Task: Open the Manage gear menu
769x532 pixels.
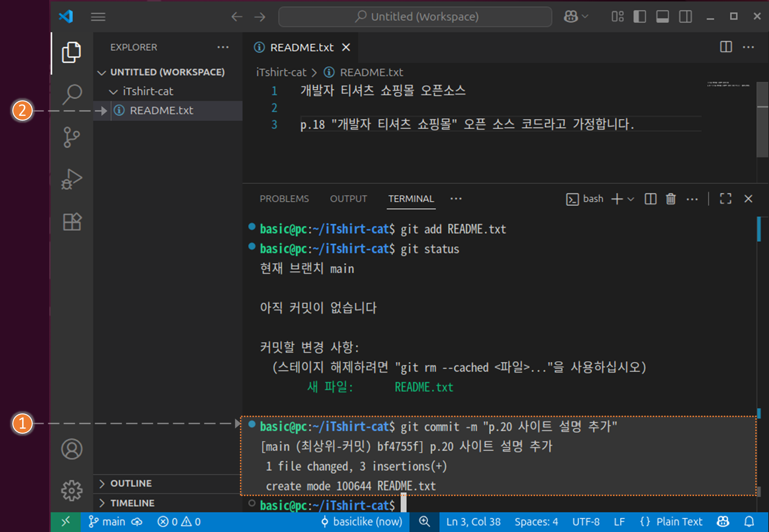Action: click(72, 490)
